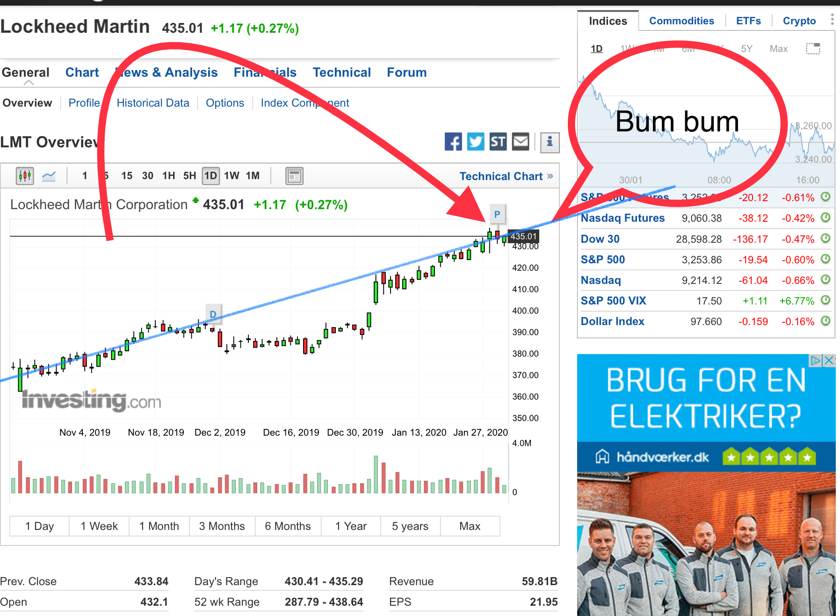Click clock icon for S&P 500 VIX

(x=826, y=300)
